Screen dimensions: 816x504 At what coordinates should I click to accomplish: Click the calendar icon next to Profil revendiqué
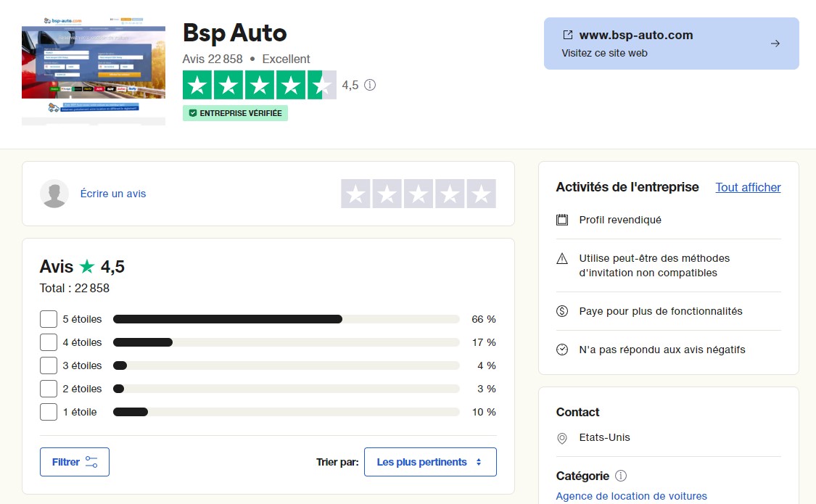(x=562, y=220)
